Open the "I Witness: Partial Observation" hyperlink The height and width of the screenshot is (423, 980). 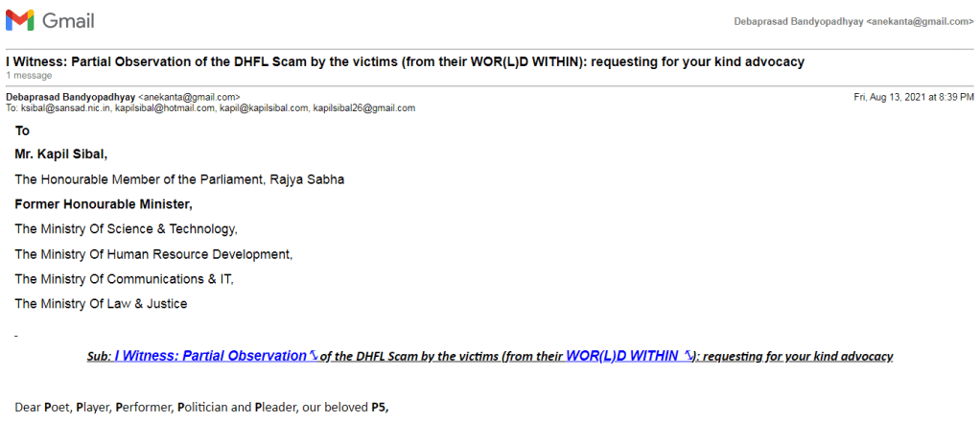(209, 356)
